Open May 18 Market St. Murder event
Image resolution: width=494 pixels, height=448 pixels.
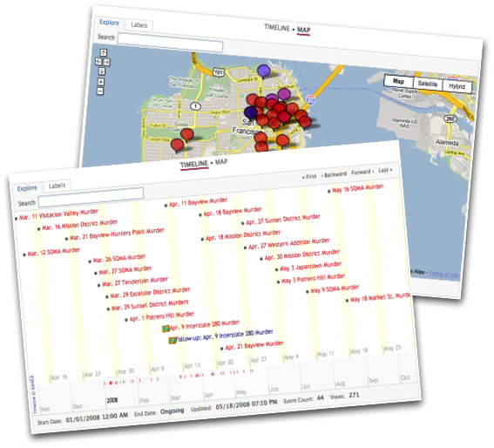(380, 297)
